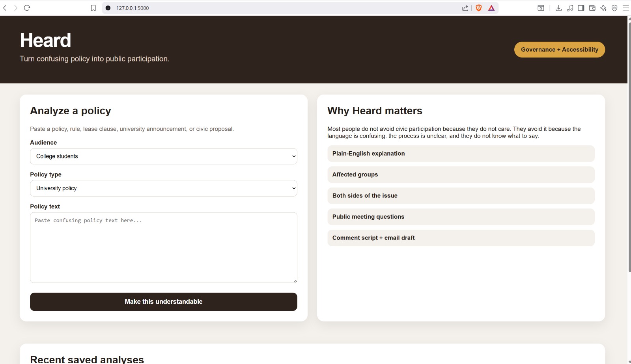Image resolution: width=631 pixels, height=364 pixels.
Task: Select the Comment script + email draft item
Action: [x=461, y=238]
